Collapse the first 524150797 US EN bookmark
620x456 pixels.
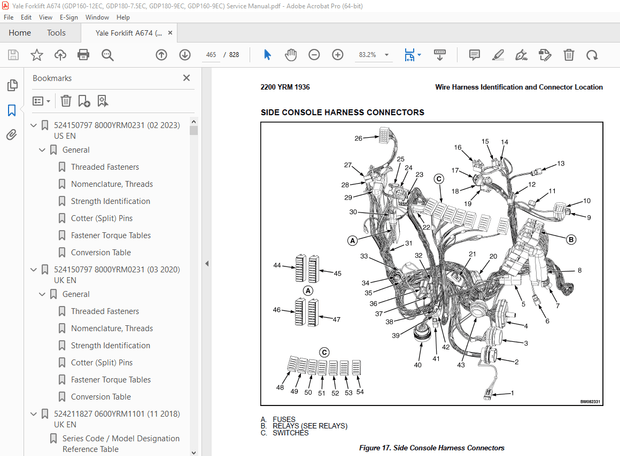click(x=32, y=125)
